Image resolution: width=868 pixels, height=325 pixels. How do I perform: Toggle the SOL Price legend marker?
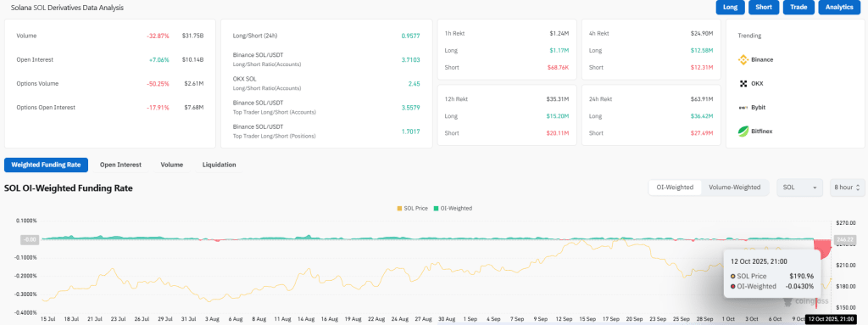click(400, 209)
